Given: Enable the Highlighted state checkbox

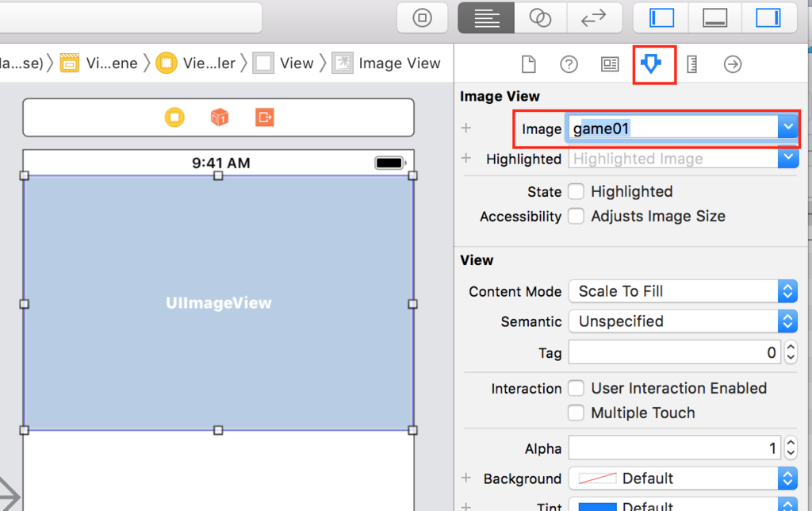Looking at the screenshot, I should [x=576, y=191].
